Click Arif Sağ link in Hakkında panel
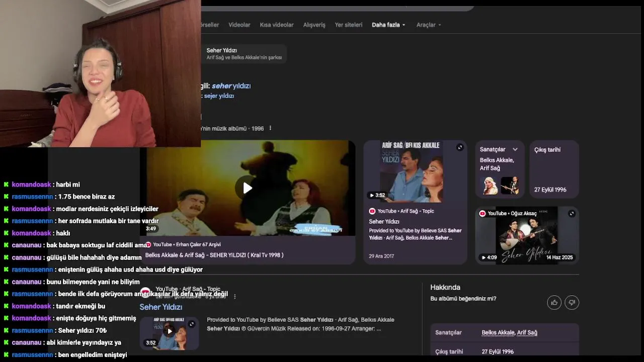This screenshot has height=362, width=644. [527, 332]
